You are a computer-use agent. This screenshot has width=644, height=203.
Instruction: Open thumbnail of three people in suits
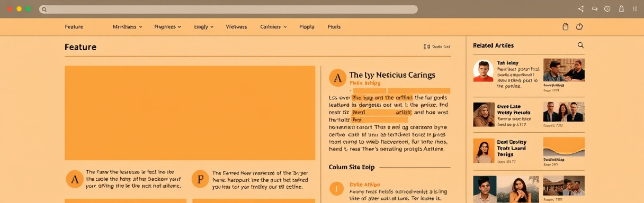click(564, 112)
